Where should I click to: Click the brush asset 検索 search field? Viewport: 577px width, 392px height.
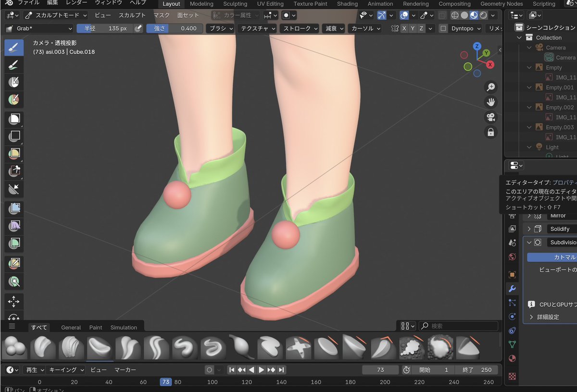coord(459,326)
